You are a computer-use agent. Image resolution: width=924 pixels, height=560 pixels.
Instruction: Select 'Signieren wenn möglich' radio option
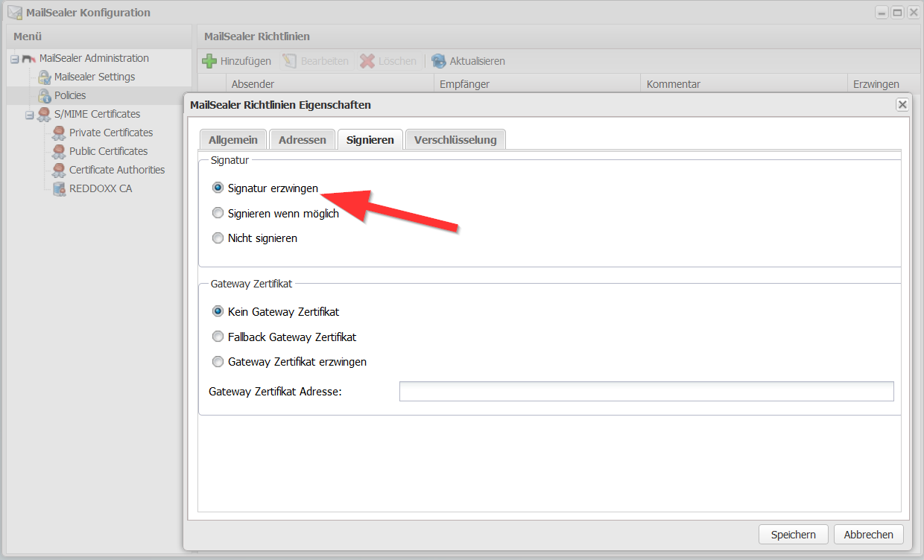point(218,214)
